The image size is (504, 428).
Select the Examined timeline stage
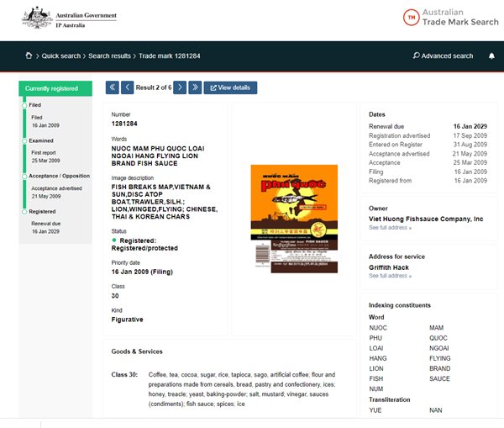(41, 141)
